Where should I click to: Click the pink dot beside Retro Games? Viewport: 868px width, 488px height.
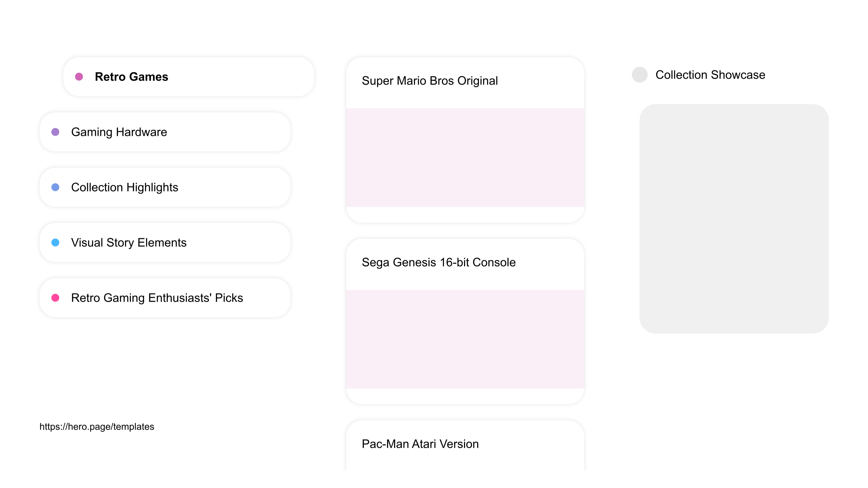79,77
